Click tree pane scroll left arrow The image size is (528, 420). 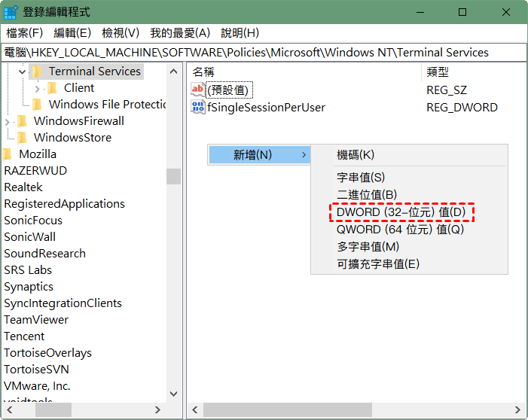pyautogui.click(x=10, y=410)
